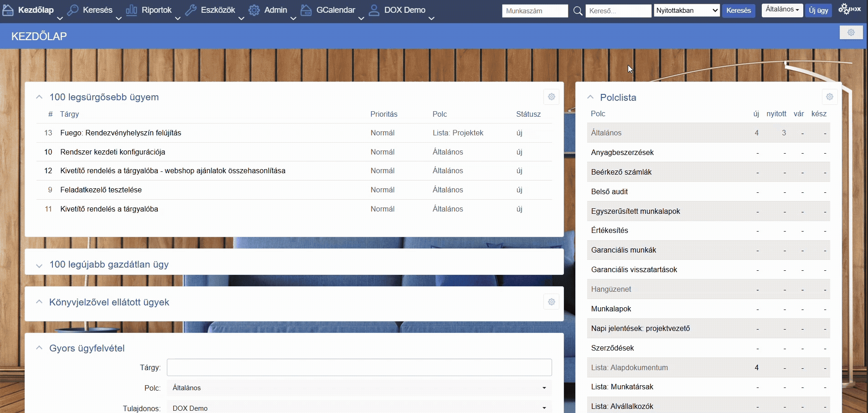Click the DOX logo icon top right

[849, 9]
